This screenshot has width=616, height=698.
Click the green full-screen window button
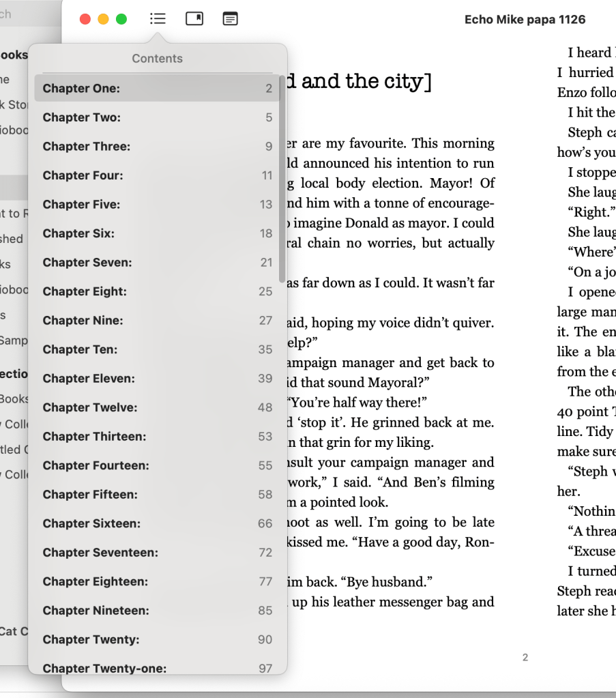tap(121, 19)
